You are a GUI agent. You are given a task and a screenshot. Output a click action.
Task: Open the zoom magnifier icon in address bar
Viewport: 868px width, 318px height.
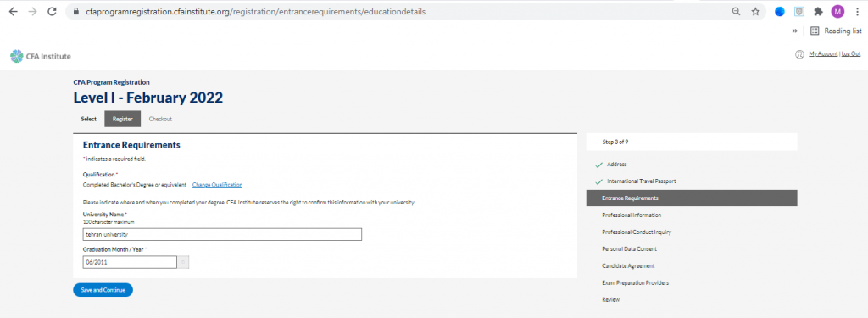coord(737,12)
